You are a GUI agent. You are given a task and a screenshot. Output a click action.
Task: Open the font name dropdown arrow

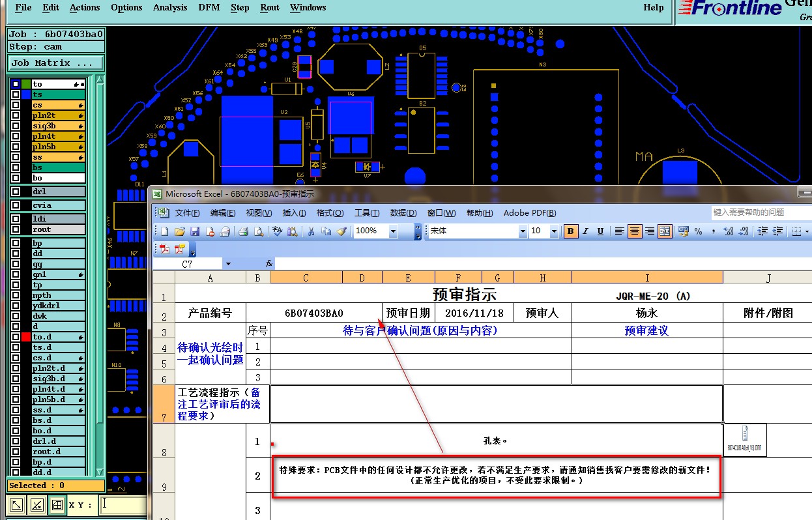[522, 231]
